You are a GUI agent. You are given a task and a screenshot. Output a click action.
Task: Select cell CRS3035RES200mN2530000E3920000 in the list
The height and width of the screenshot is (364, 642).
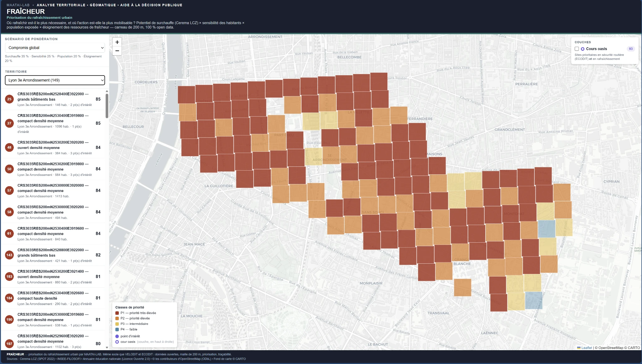(x=53, y=190)
